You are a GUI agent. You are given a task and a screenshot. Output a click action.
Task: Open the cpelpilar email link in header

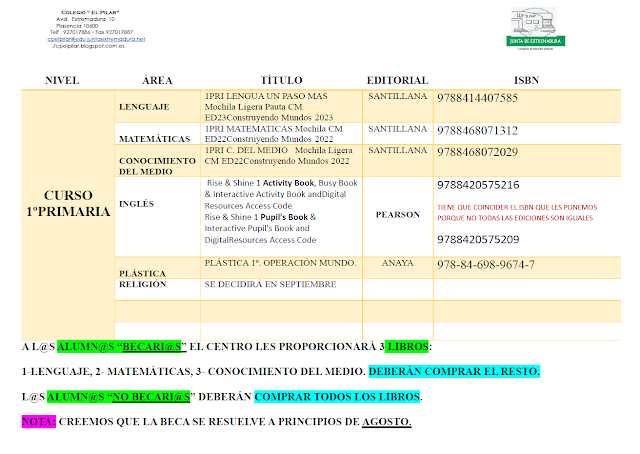pyautogui.click(x=96, y=39)
